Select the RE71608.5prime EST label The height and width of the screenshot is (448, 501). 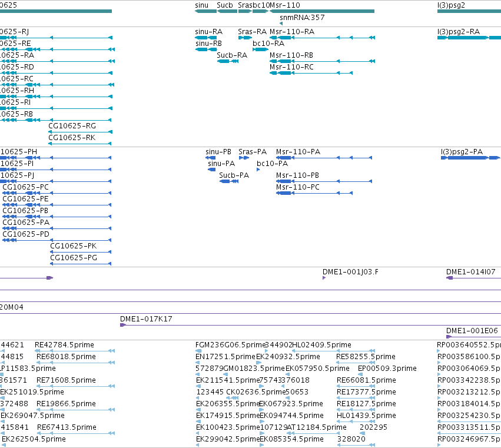(66, 380)
